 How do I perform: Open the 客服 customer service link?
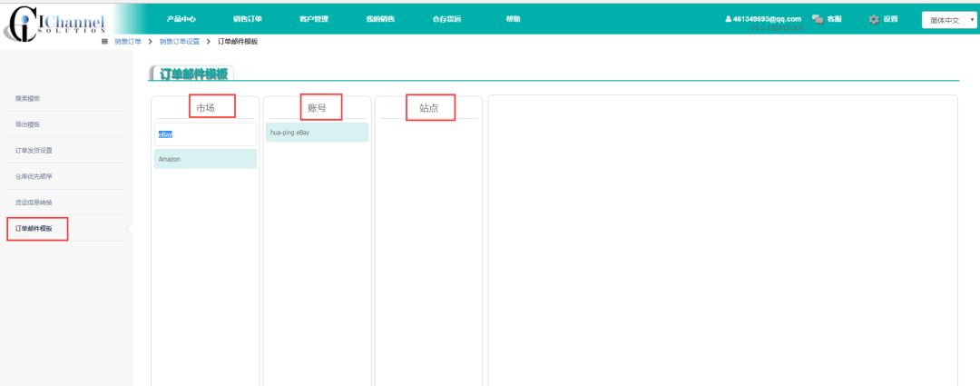pos(835,19)
